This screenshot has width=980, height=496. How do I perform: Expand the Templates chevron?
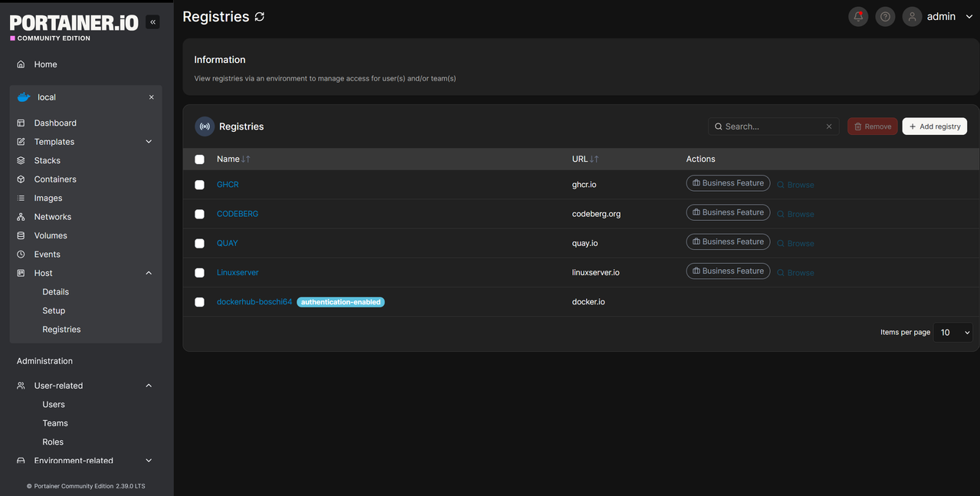[149, 142]
